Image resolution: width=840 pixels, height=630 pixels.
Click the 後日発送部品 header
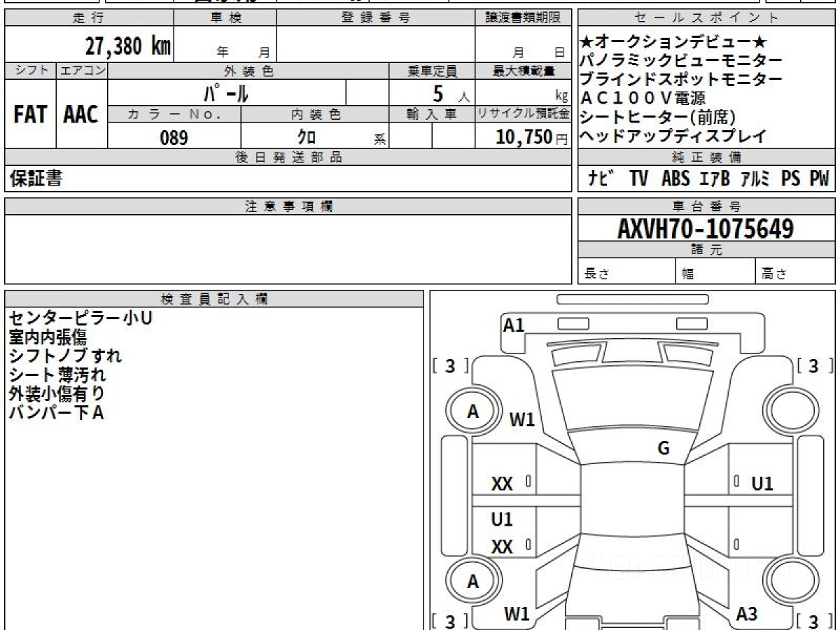(x=288, y=157)
